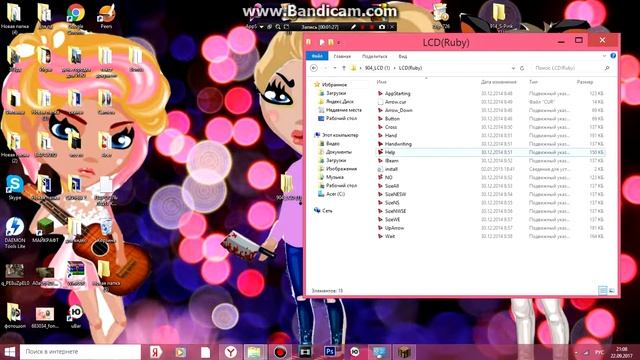Viewport: 640px width, 360px height.
Task: Sort by Дата изменения column
Action: tap(498, 82)
